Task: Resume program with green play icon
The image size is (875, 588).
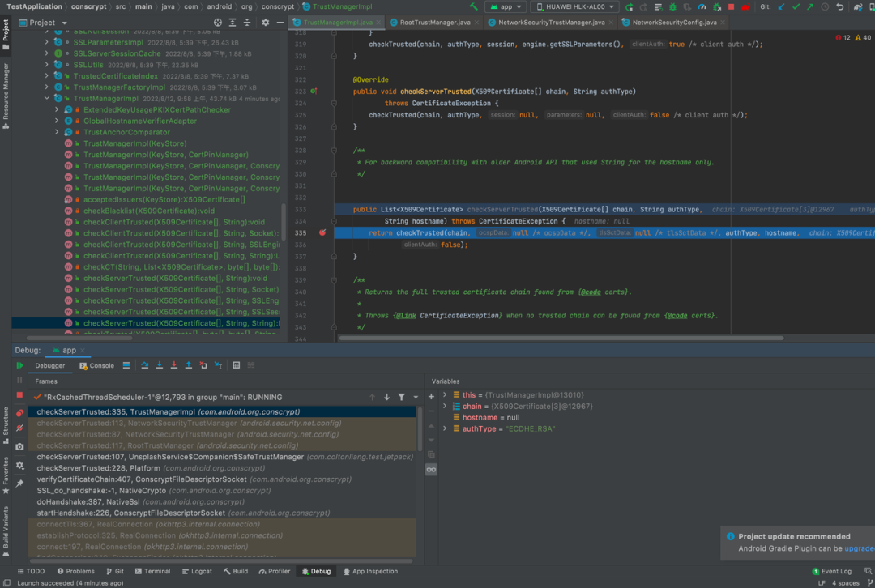Action: pyautogui.click(x=19, y=365)
